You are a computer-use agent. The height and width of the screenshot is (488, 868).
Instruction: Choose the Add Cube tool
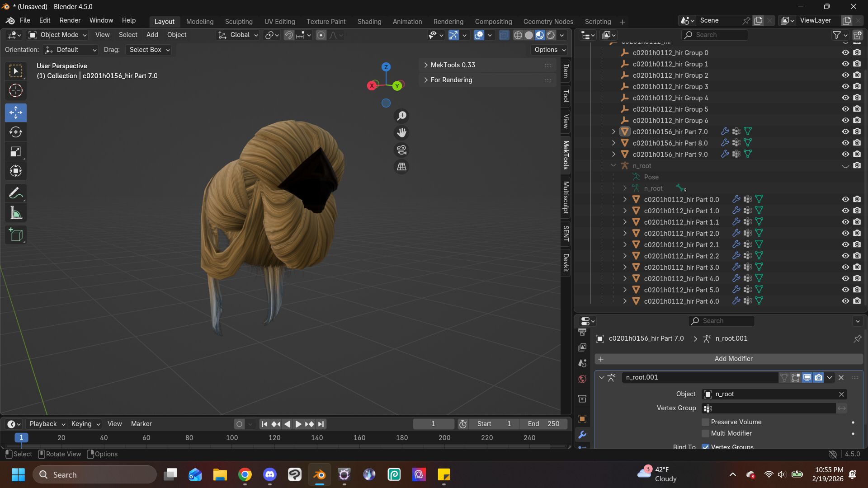click(x=16, y=235)
